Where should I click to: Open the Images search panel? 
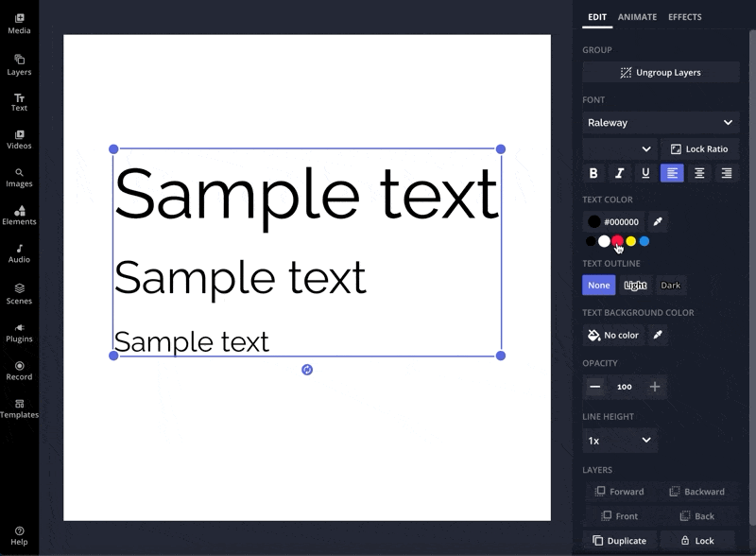19,178
